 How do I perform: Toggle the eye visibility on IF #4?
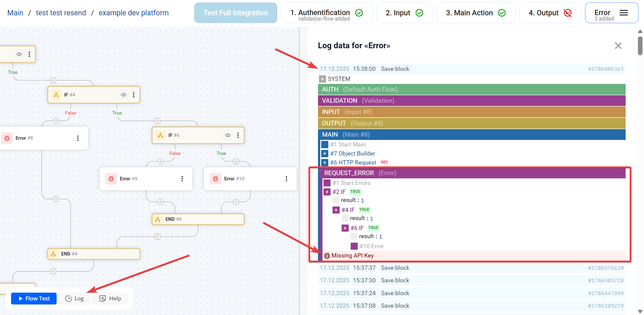point(124,95)
